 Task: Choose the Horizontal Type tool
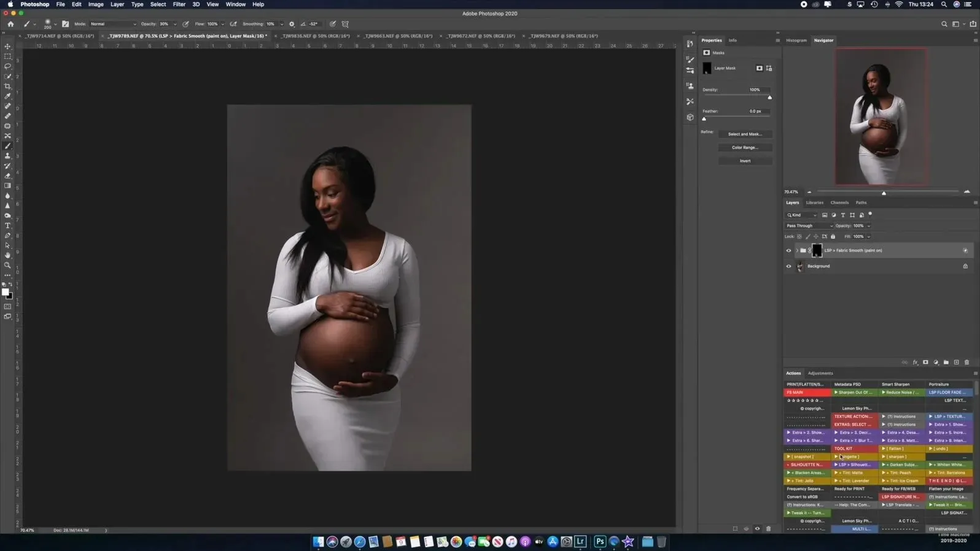8,226
